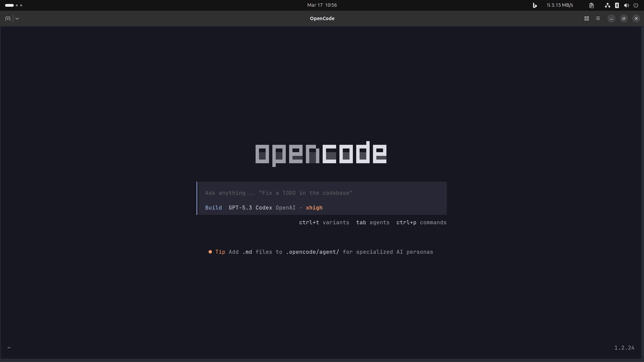Click the xhigh variant label
The width and height of the screenshot is (644, 362).
(314, 208)
